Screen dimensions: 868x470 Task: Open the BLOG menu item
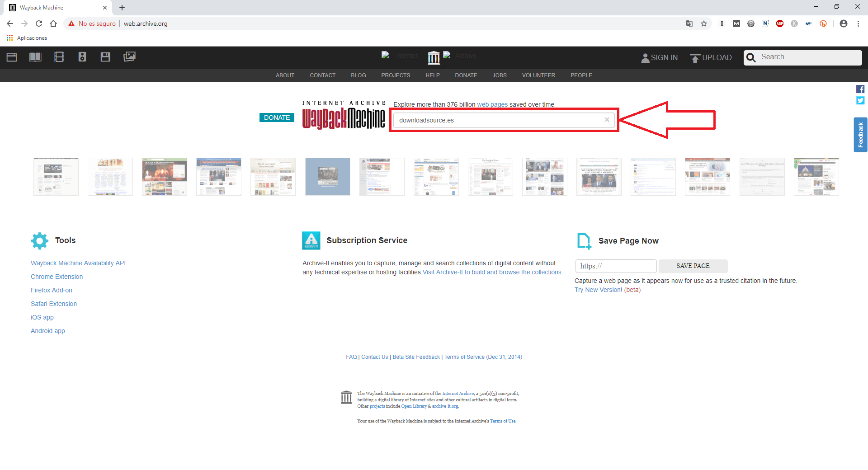[x=359, y=75]
